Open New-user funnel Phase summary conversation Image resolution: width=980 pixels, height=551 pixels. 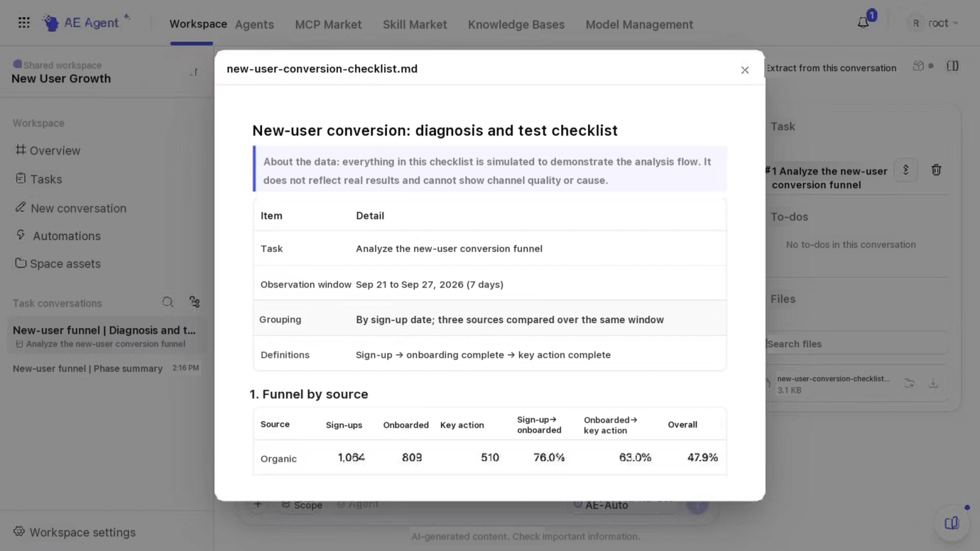click(106, 368)
